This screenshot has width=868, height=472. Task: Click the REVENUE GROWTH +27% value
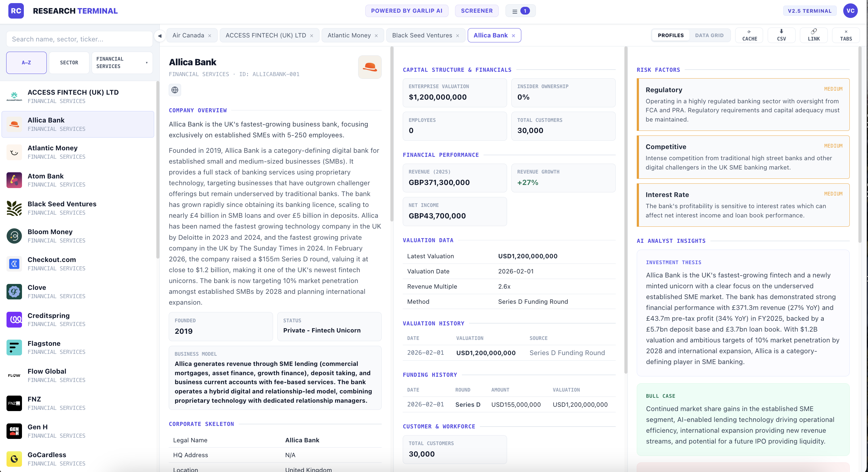coord(528,182)
